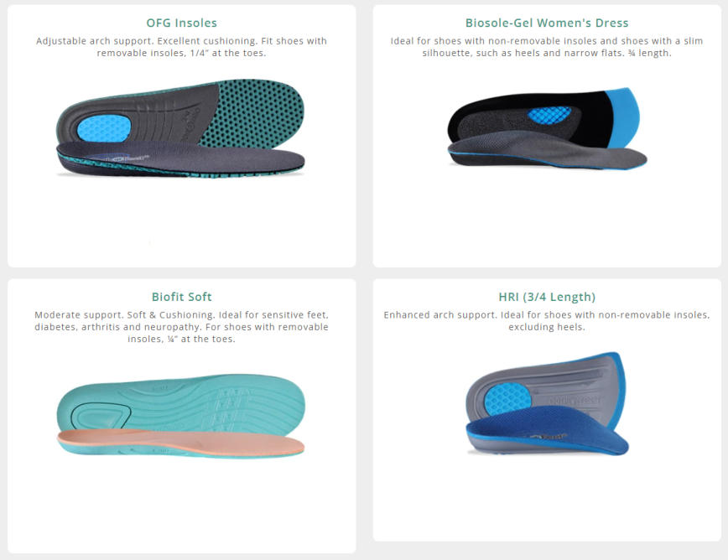Image resolution: width=728 pixels, height=560 pixels.
Task: Click the outlined heel zone on Biofit Soft underside
Action: click(101, 416)
